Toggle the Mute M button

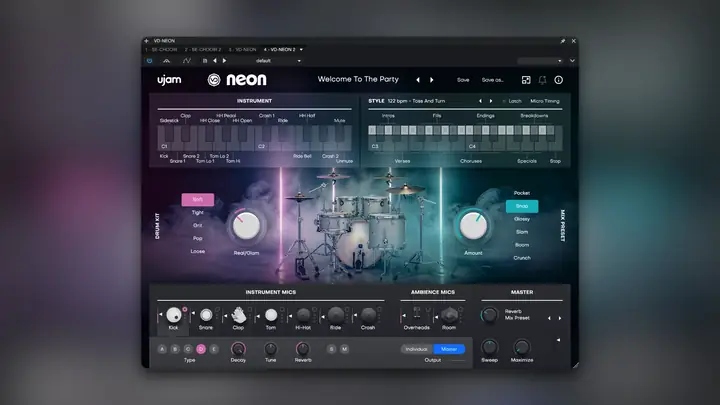coord(344,349)
